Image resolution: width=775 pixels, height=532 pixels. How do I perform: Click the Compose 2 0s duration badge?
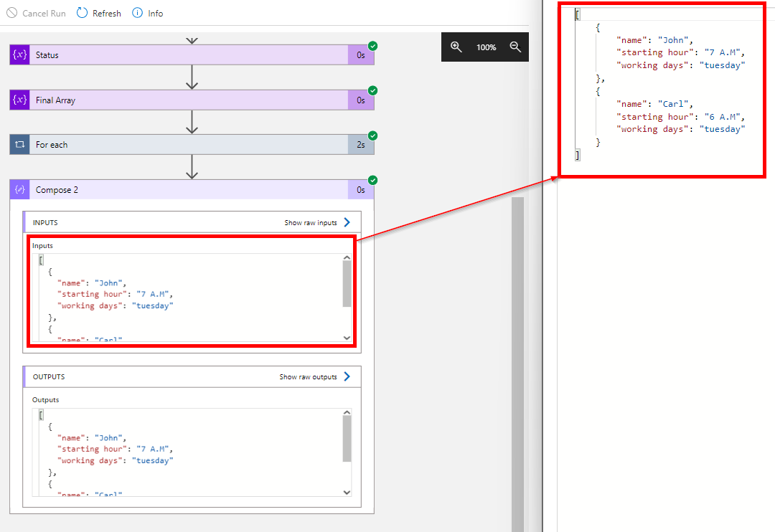tap(361, 190)
